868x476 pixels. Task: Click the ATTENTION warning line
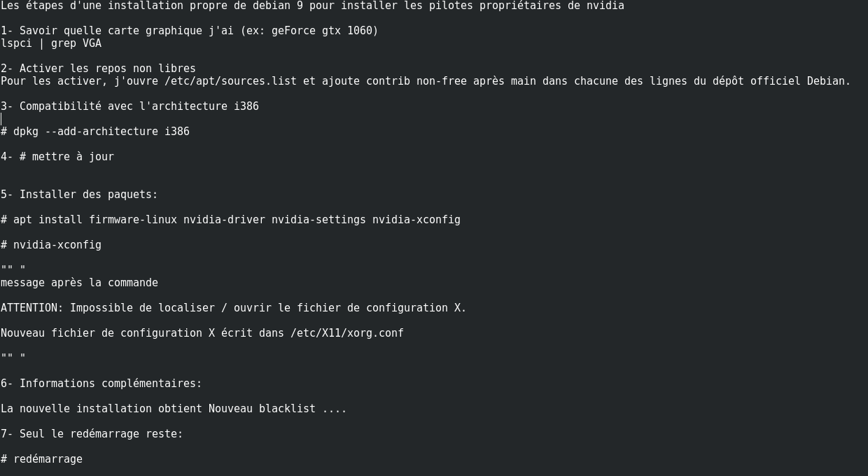coord(233,308)
